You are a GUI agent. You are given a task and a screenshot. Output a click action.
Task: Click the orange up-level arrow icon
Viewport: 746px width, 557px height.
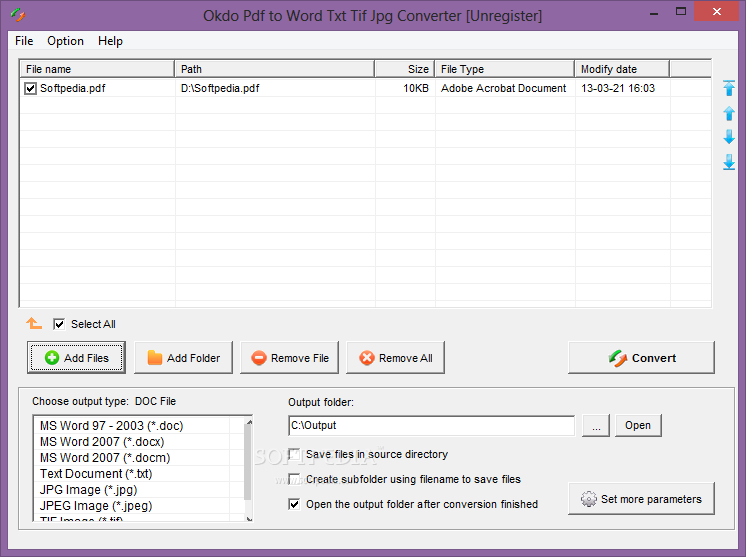coord(34,323)
